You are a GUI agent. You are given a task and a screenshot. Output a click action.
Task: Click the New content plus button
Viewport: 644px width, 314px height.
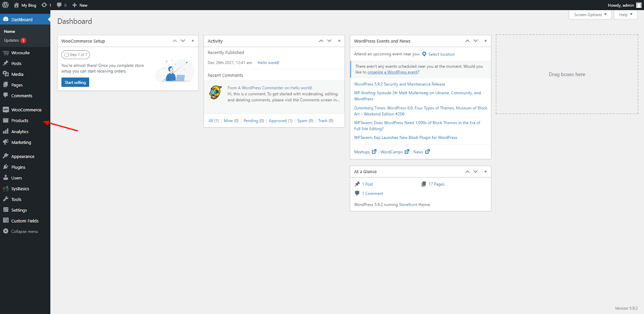coord(74,5)
